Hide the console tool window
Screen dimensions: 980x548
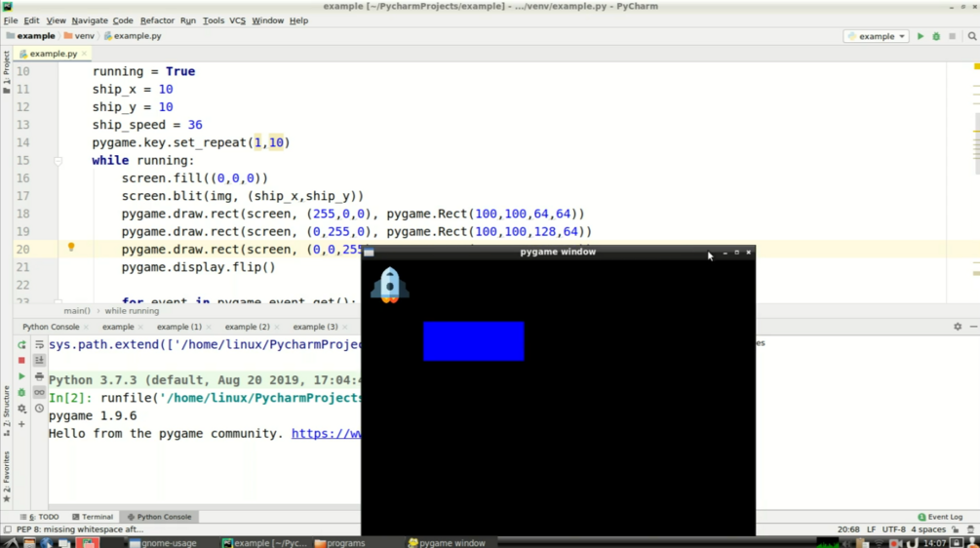click(x=973, y=327)
